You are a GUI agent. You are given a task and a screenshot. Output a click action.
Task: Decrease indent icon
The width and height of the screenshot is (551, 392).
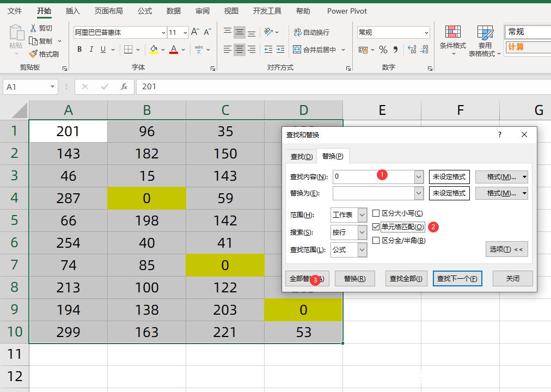pyautogui.click(x=268, y=50)
